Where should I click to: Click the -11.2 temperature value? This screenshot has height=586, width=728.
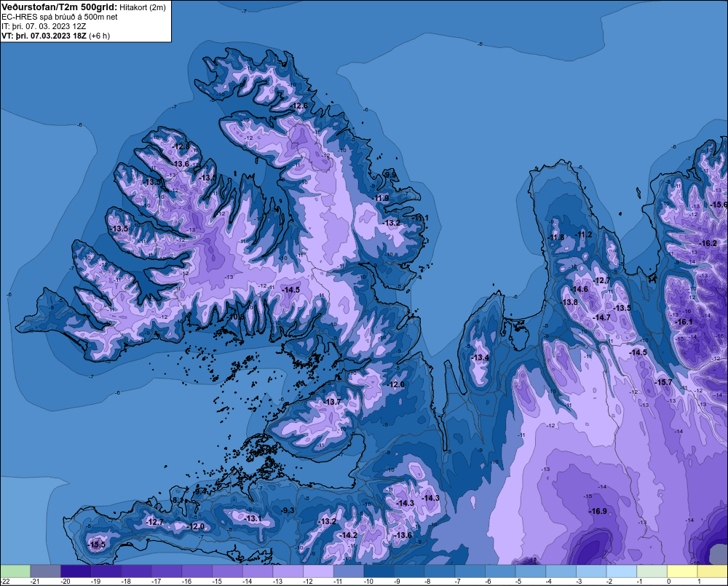click(584, 234)
